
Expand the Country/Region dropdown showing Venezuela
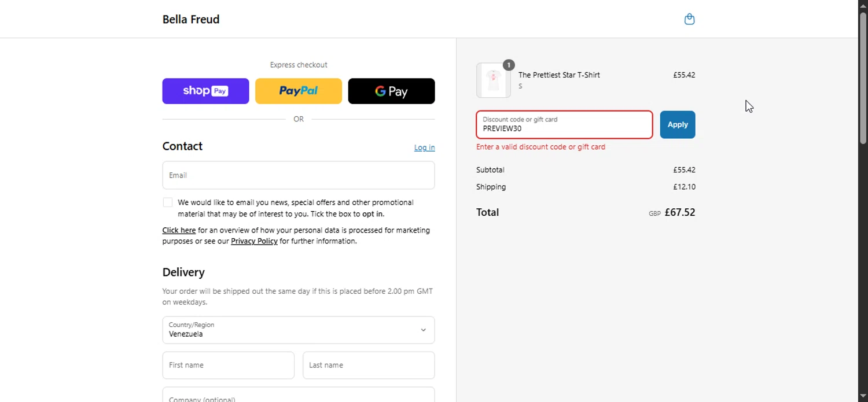299,330
